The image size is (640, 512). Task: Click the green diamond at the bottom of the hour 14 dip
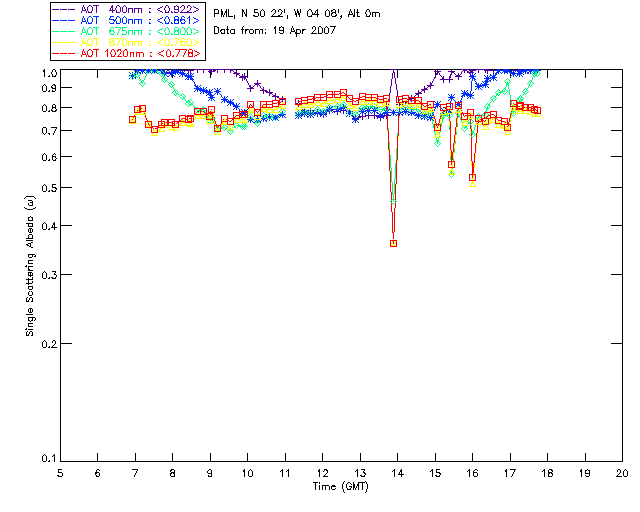tap(393, 201)
